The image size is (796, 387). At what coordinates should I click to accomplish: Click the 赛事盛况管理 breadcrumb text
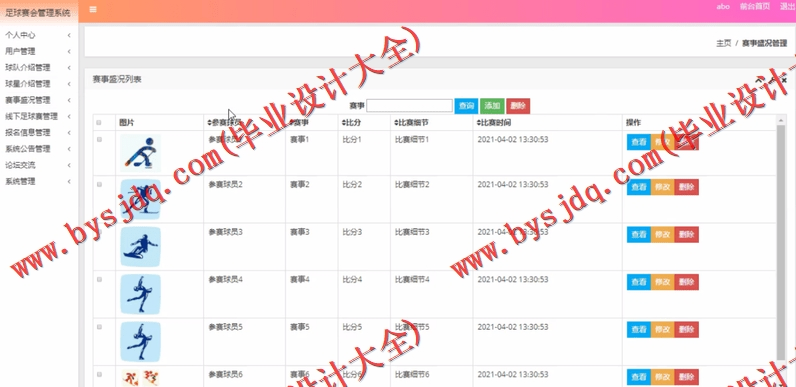pos(765,44)
